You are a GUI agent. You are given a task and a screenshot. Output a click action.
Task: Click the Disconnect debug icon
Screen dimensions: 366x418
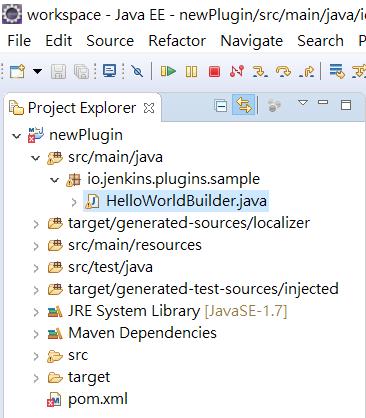pyautogui.click(x=237, y=71)
